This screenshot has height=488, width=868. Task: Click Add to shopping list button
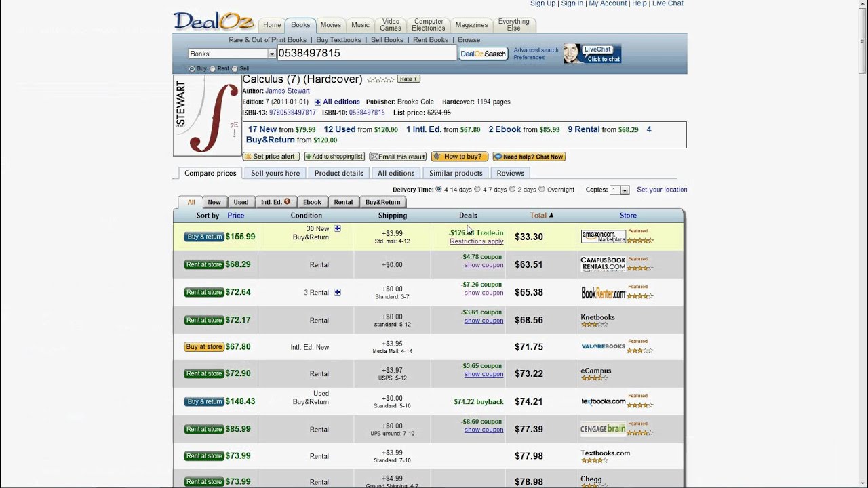[x=334, y=157]
